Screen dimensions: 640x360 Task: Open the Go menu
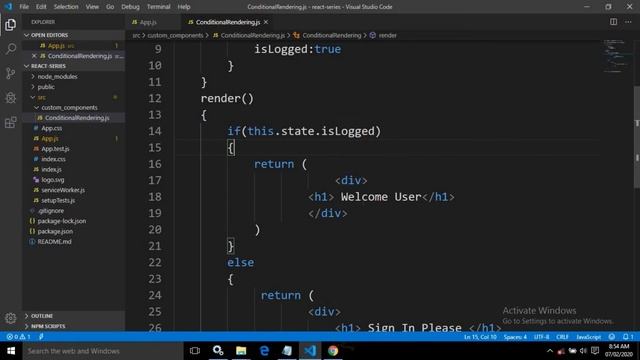[110, 7]
